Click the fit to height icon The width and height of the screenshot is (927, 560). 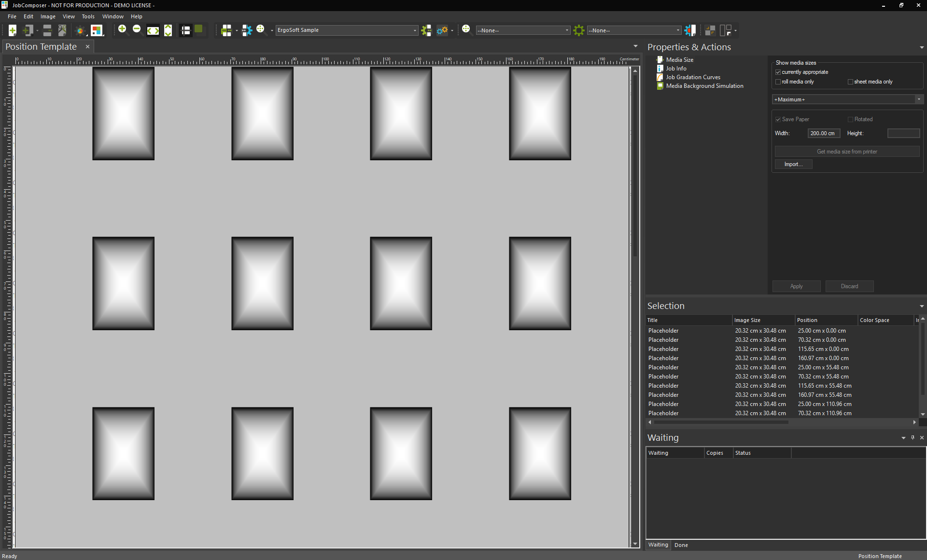coord(168,30)
